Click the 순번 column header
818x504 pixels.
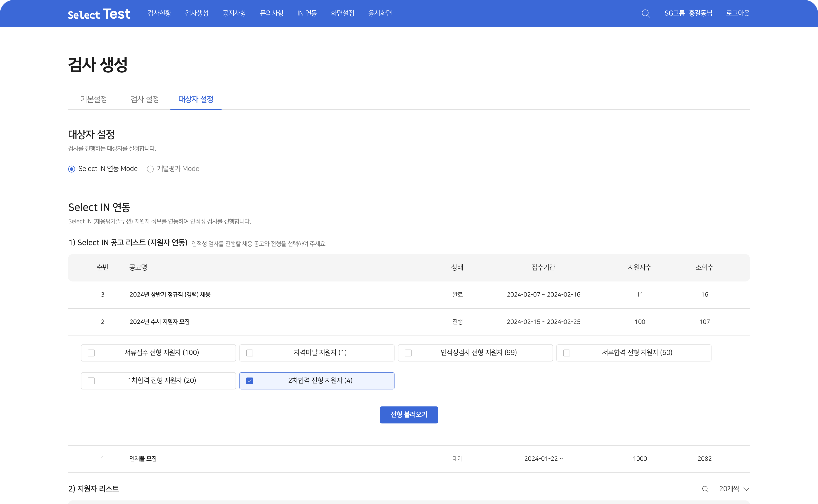pyautogui.click(x=102, y=268)
